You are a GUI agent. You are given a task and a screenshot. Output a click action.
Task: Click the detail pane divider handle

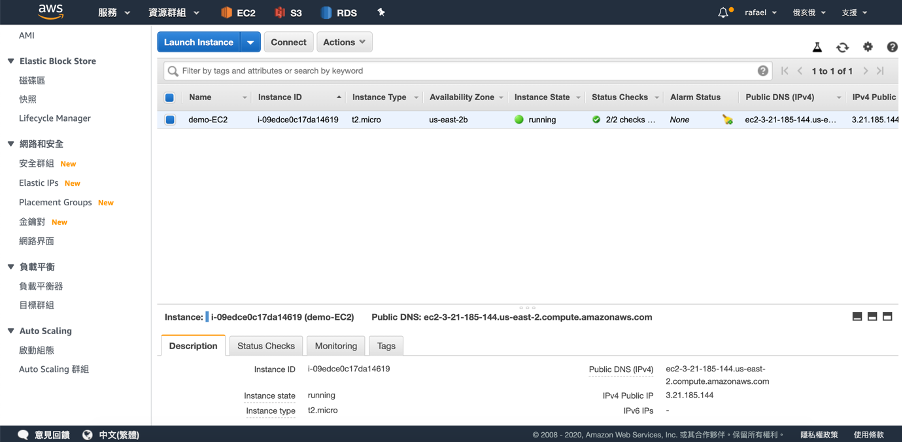tap(527, 307)
